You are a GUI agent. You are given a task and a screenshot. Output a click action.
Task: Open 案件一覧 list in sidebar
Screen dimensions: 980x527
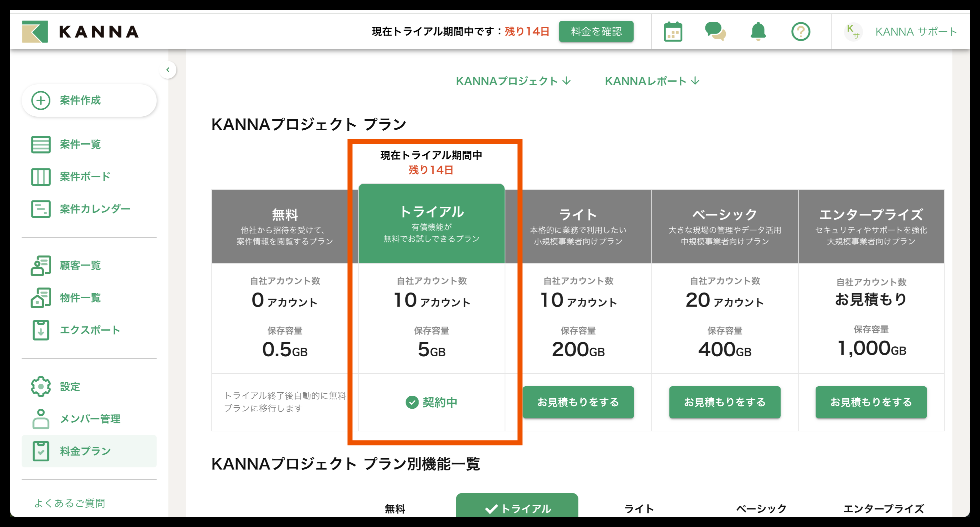tap(80, 145)
